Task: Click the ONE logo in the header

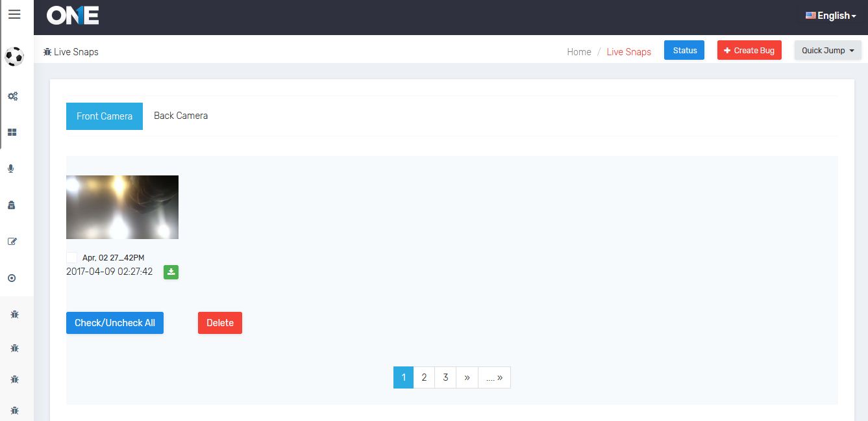Action: point(73,16)
